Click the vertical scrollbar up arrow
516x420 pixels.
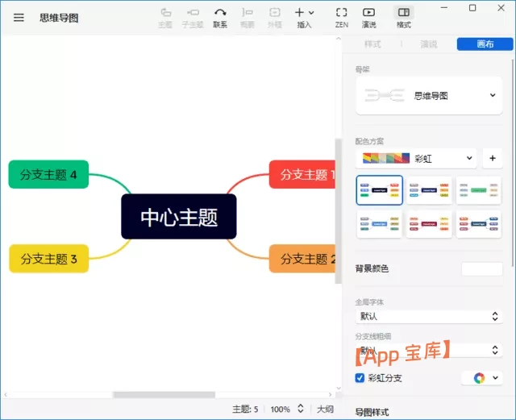pos(339,39)
